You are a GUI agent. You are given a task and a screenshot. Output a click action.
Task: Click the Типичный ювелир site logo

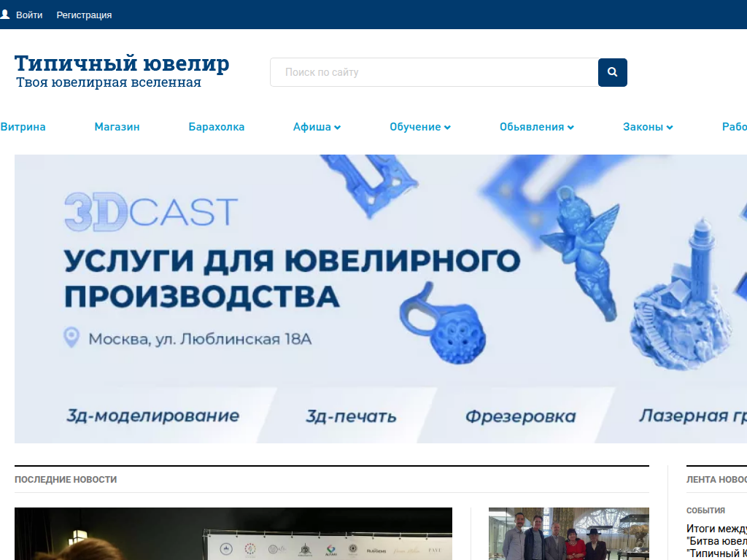point(123,63)
